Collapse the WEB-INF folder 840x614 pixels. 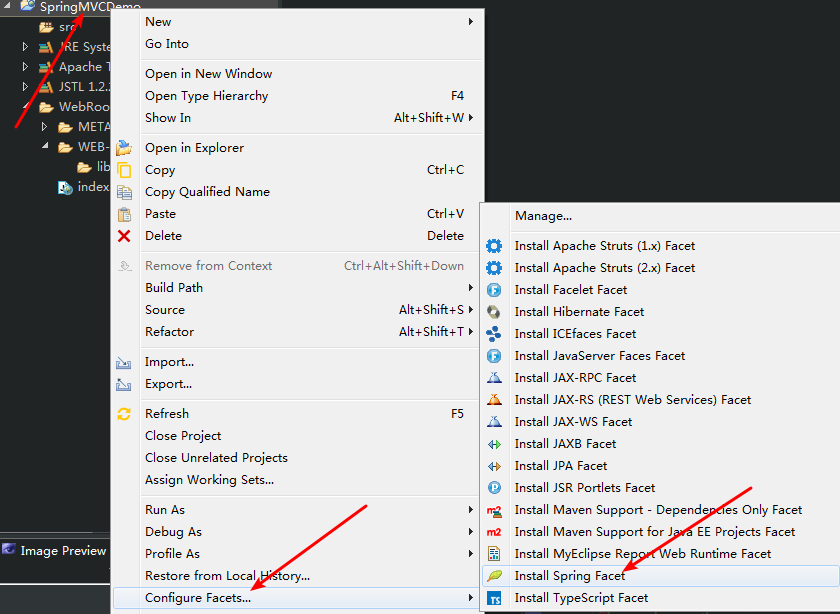pos(43,146)
